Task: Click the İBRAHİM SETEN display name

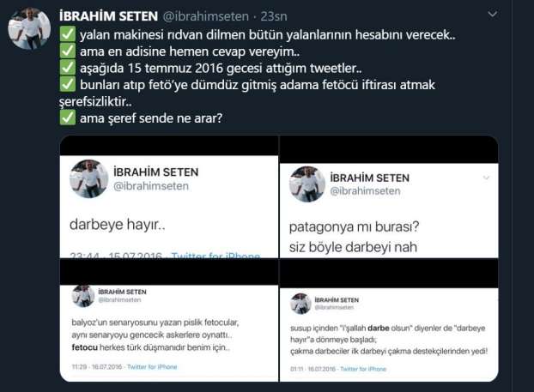Action: pyautogui.click(x=109, y=16)
